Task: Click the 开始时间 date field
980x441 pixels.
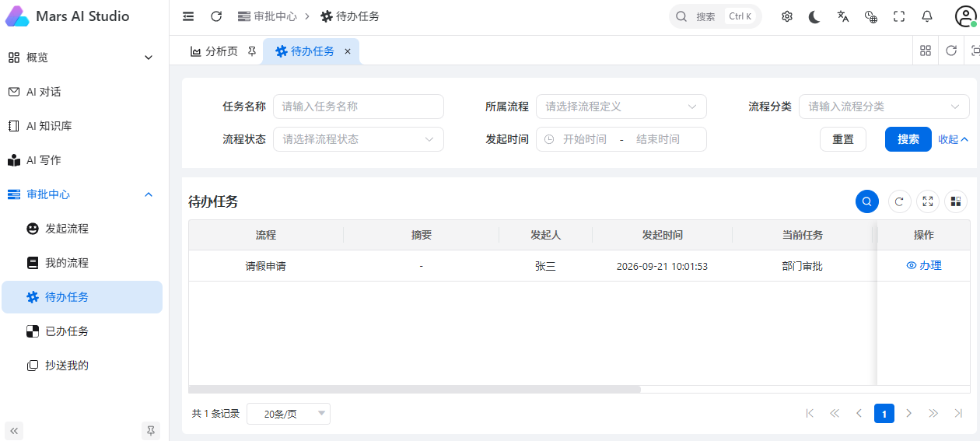Action: pos(584,139)
